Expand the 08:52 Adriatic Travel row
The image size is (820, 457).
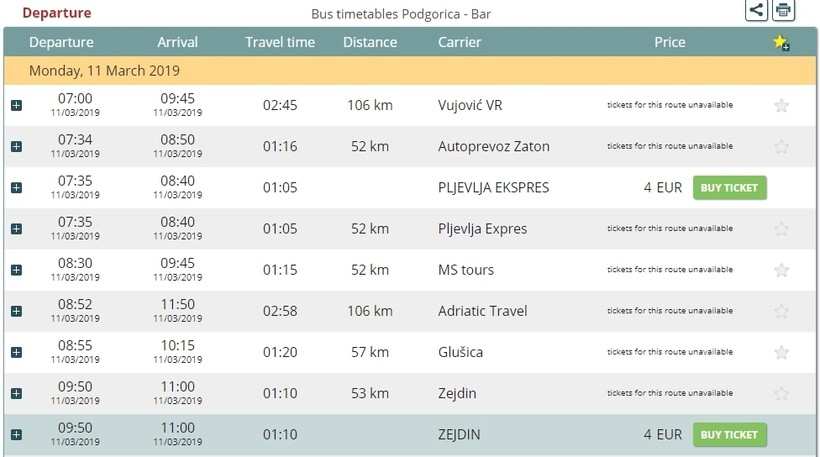coord(16,311)
